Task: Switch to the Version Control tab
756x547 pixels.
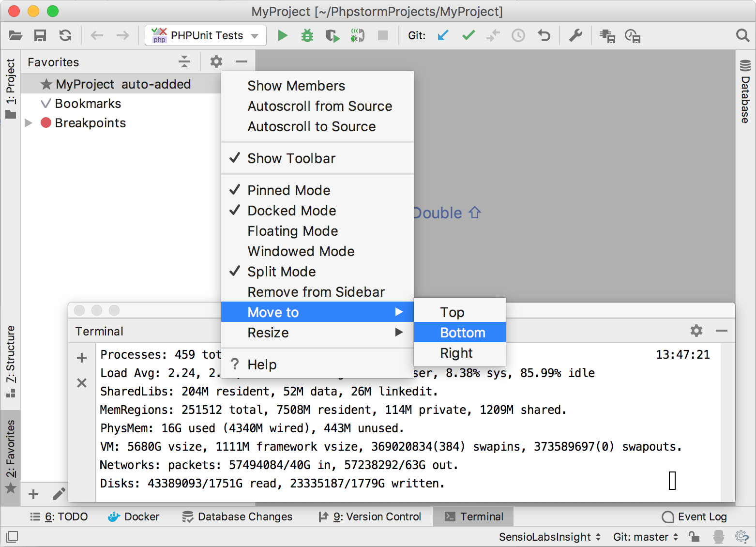Action: coord(370,517)
